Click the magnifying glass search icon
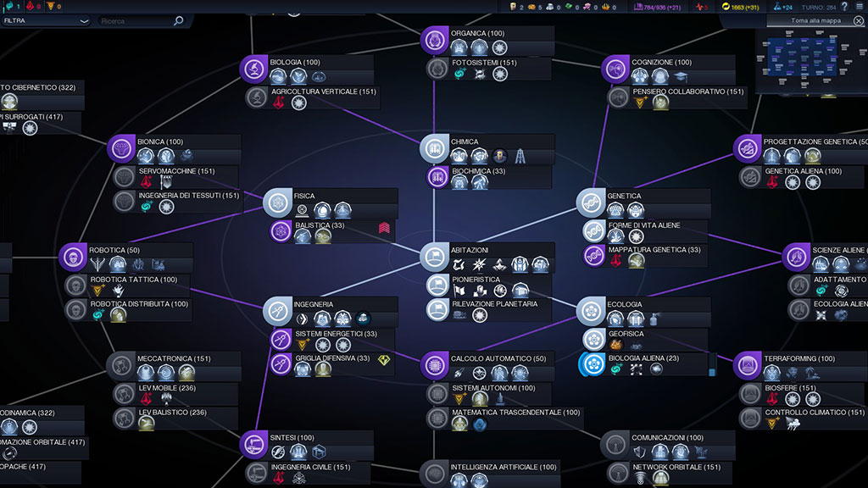The width and height of the screenshot is (868, 488). 178,21
